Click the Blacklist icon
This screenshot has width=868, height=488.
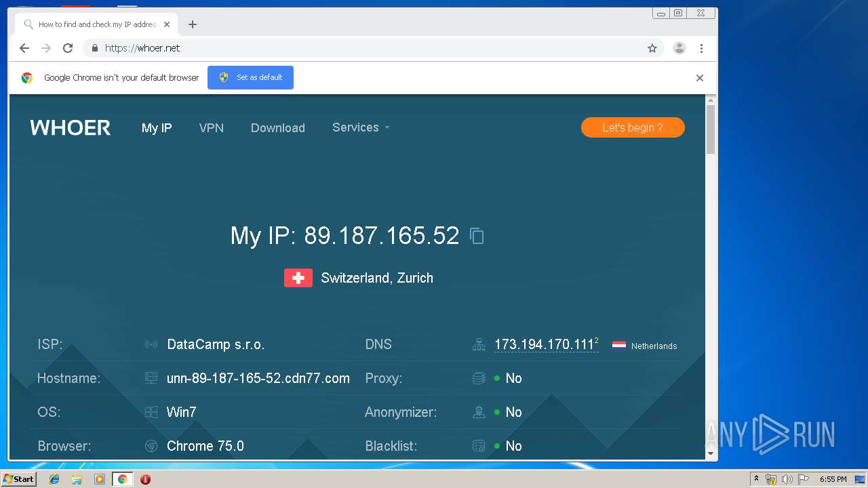(x=479, y=446)
